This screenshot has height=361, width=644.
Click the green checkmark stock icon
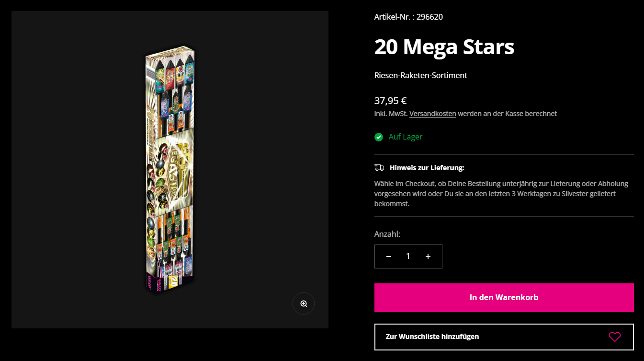click(379, 137)
